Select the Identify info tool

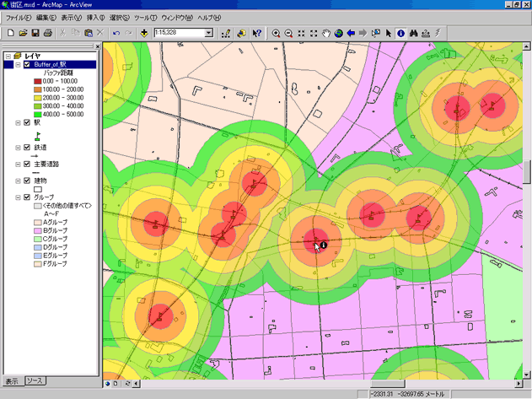coord(400,33)
